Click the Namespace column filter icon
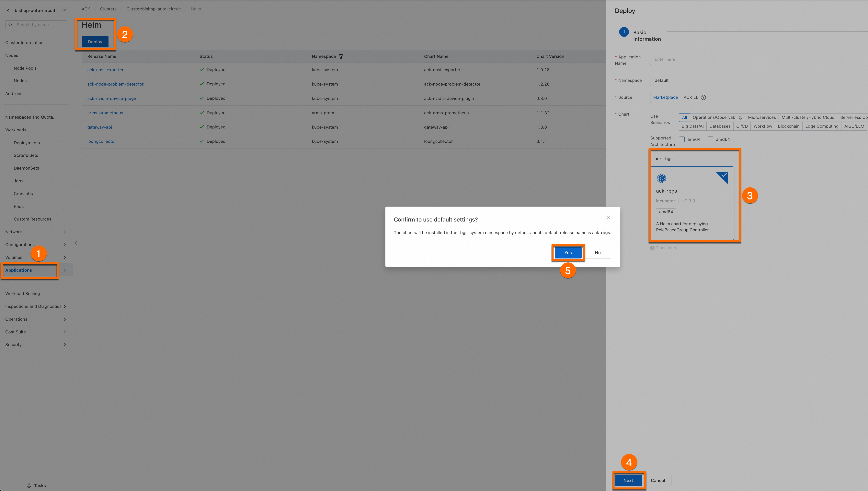This screenshot has width=868, height=491. click(341, 56)
